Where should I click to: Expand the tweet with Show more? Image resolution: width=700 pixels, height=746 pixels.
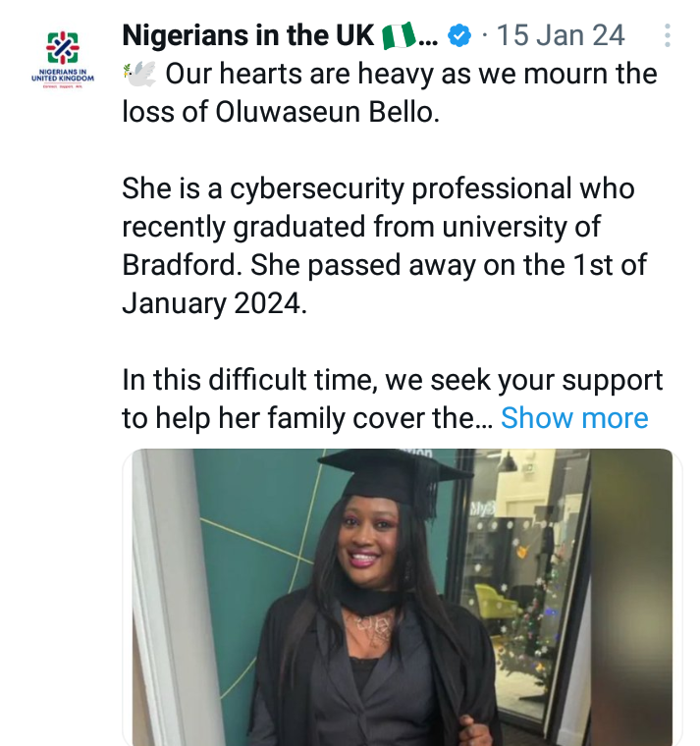[x=574, y=418]
